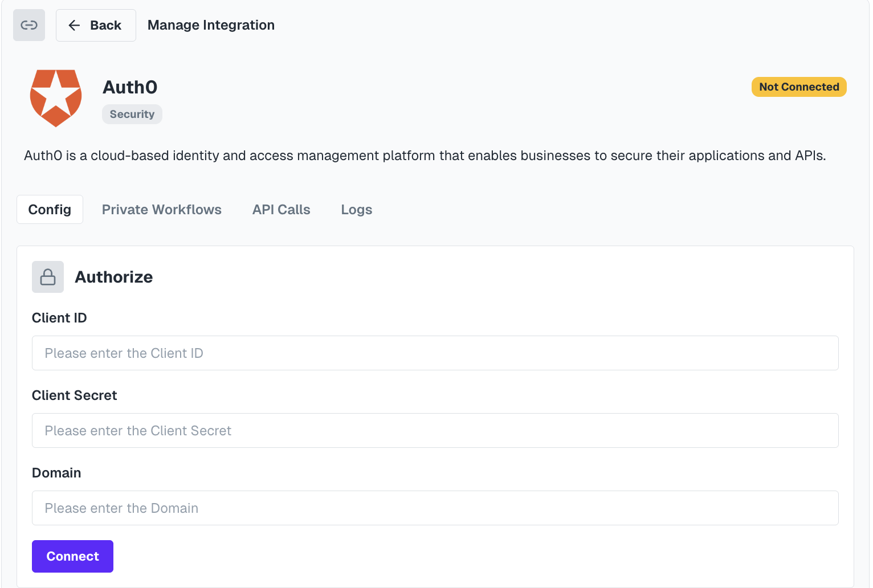Viewport: 873px width, 588px height.
Task: Click the Client ID label
Action: coord(59,318)
